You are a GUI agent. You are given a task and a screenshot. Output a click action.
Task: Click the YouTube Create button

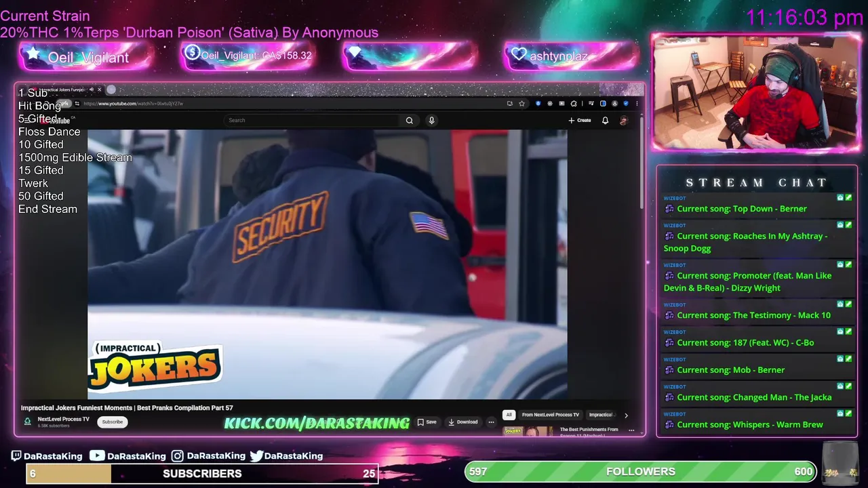click(x=580, y=121)
